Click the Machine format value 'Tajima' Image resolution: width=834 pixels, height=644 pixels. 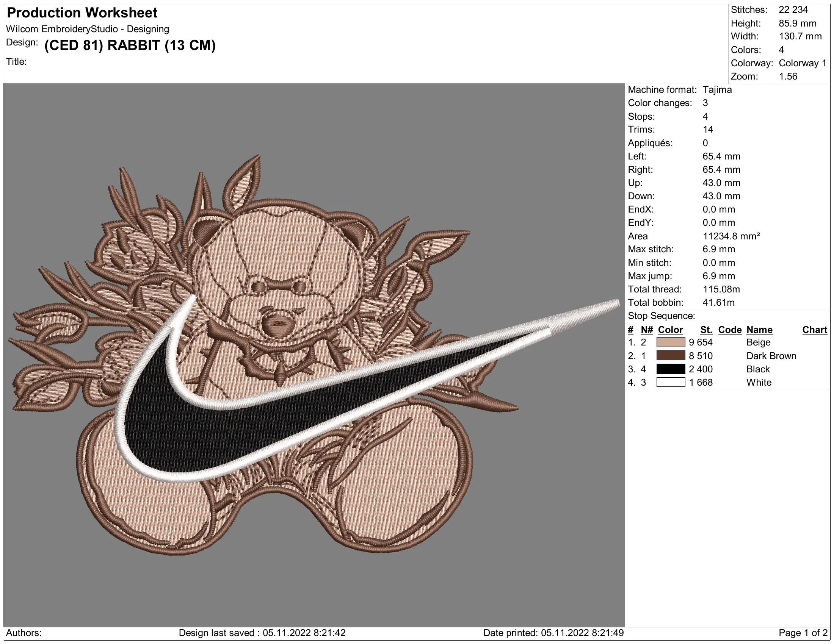click(717, 90)
